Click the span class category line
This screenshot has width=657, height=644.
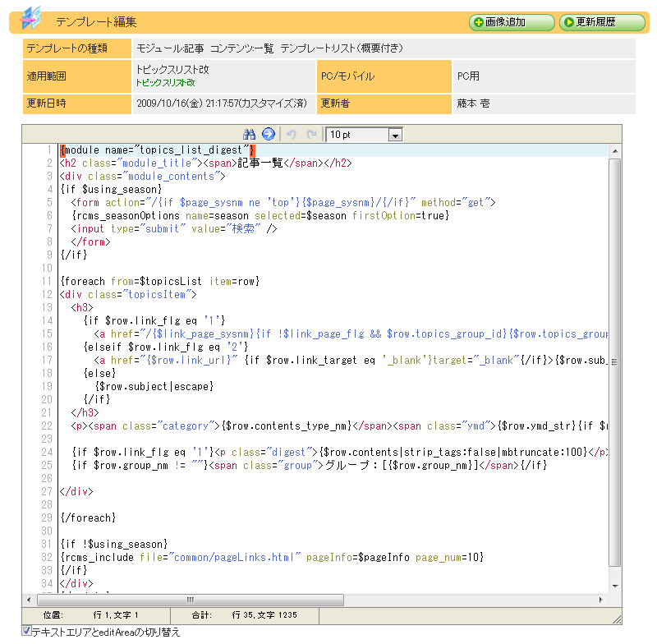[339, 426]
